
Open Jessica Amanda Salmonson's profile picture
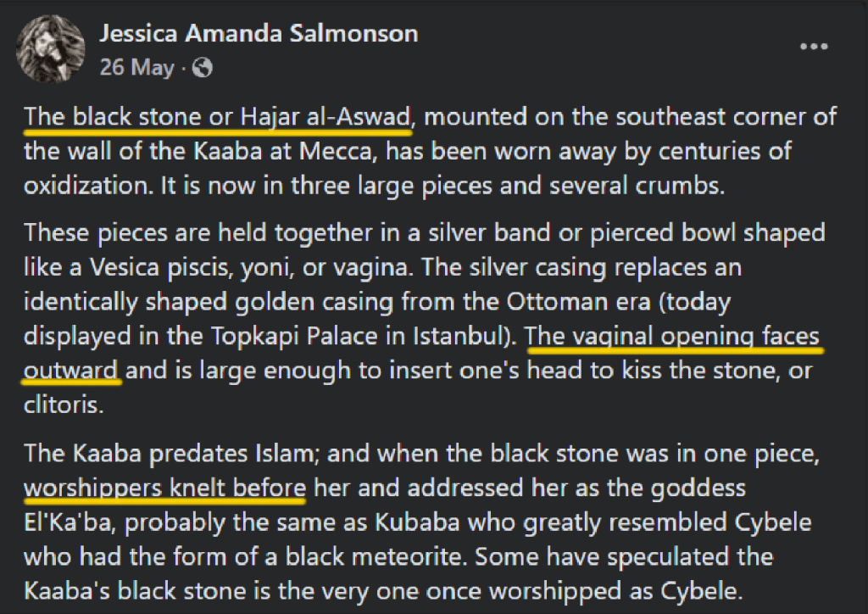click(x=52, y=48)
